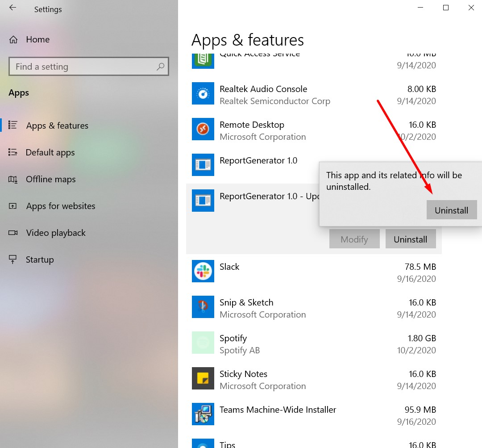Click the ReportGenerator 1.0 app icon
This screenshot has height=448, width=482.
203,165
